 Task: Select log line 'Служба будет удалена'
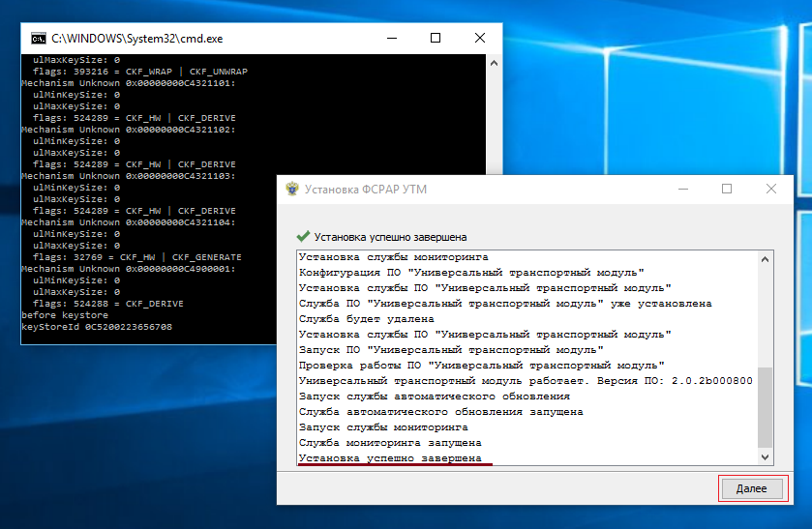(367, 319)
